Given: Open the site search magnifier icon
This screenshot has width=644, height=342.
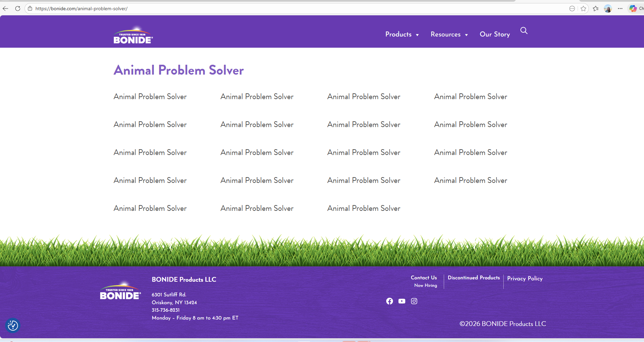Looking at the screenshot, I should (x=524, y=31).
